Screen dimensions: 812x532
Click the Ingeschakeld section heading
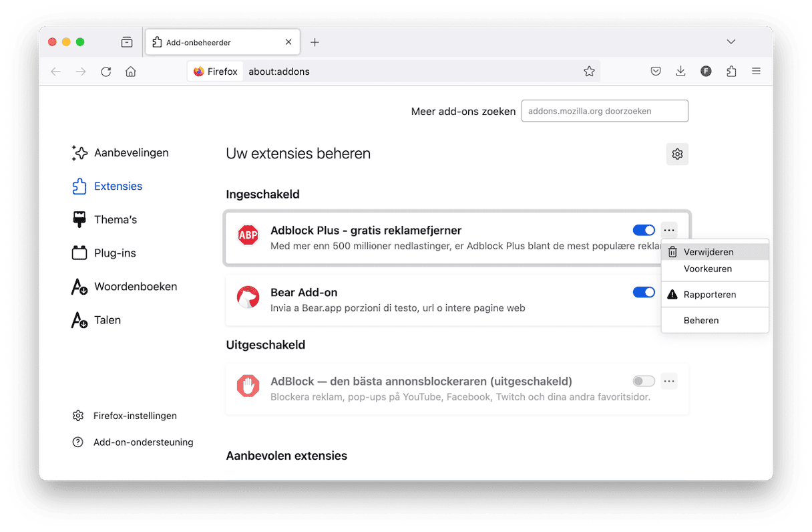[263, 194]
